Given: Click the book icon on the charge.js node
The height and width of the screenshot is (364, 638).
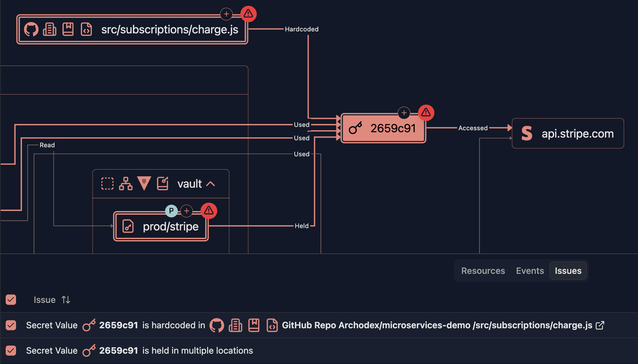Looking at the screenshot, I should [x=68, y=29].
